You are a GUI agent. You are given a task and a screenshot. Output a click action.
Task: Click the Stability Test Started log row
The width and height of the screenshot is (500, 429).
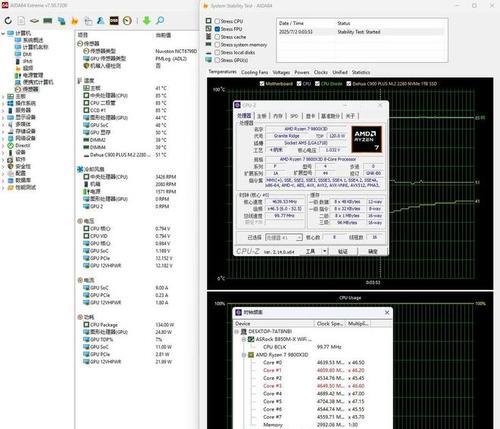(x=361, y=32)
